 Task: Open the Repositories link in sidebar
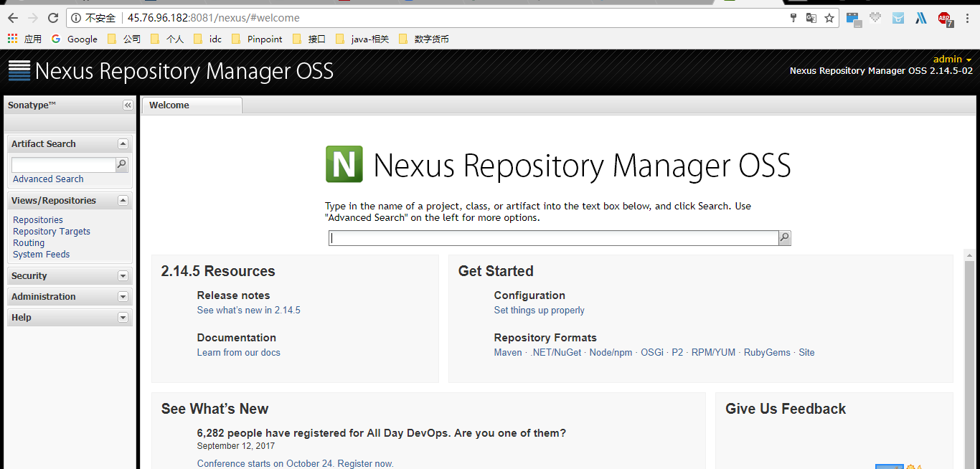coord(38,220)
